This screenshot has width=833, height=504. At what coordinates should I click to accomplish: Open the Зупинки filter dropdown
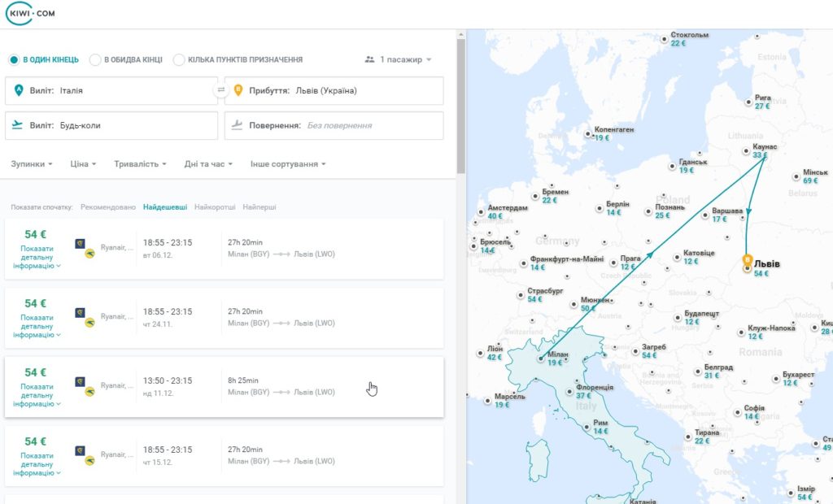point(32,164)
